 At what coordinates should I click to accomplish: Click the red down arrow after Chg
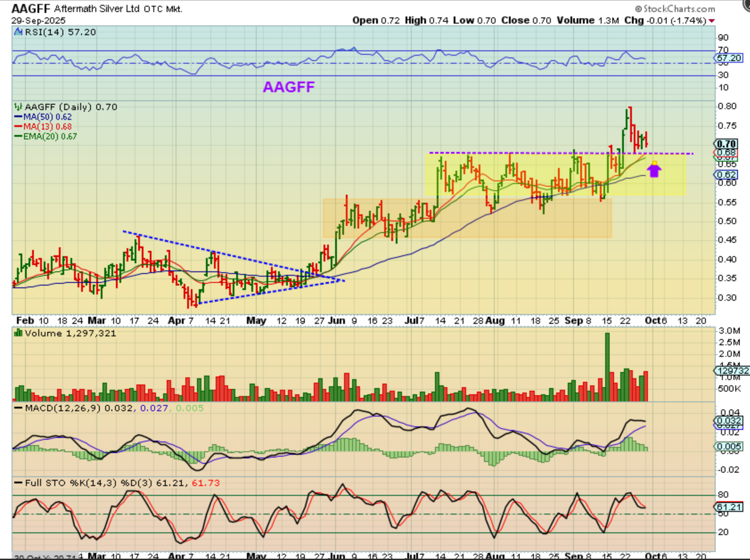tap(712, 21)
